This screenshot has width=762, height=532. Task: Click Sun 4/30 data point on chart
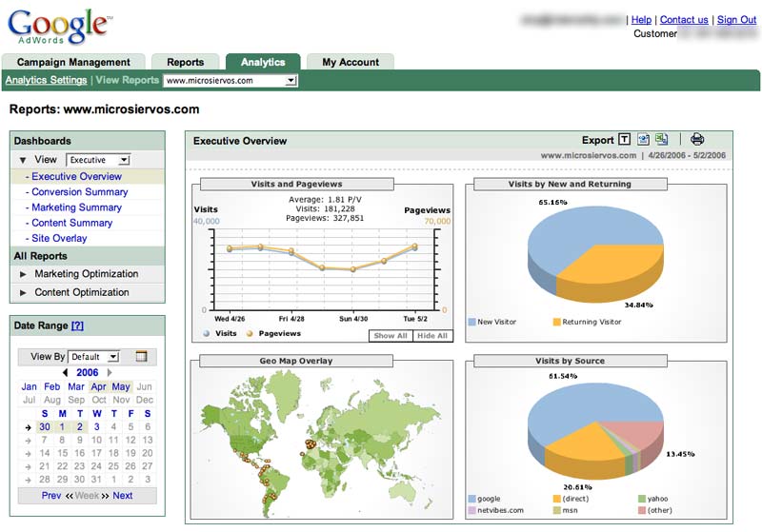353,269
